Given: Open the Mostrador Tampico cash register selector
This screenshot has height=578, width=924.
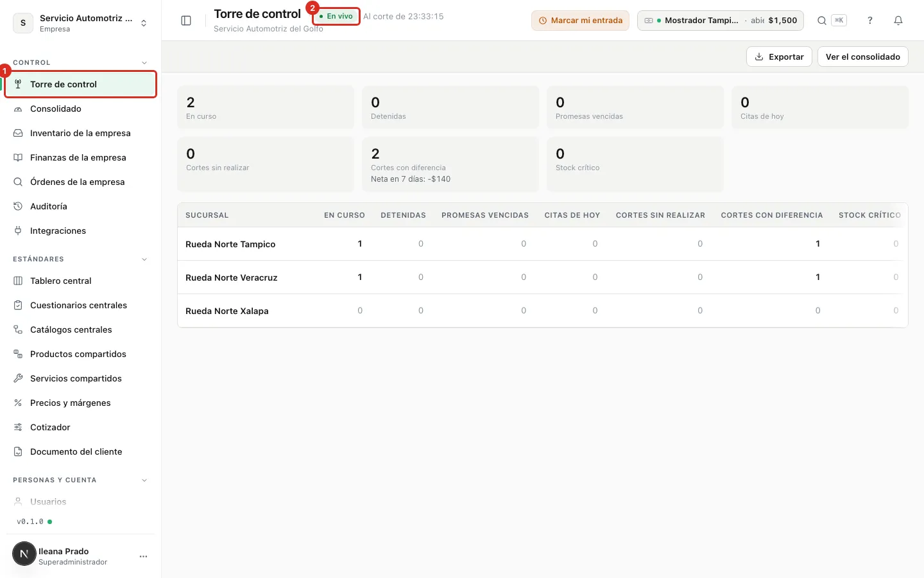Looking at the screenshot, I should pyautogui.click(x=721, y=21).
